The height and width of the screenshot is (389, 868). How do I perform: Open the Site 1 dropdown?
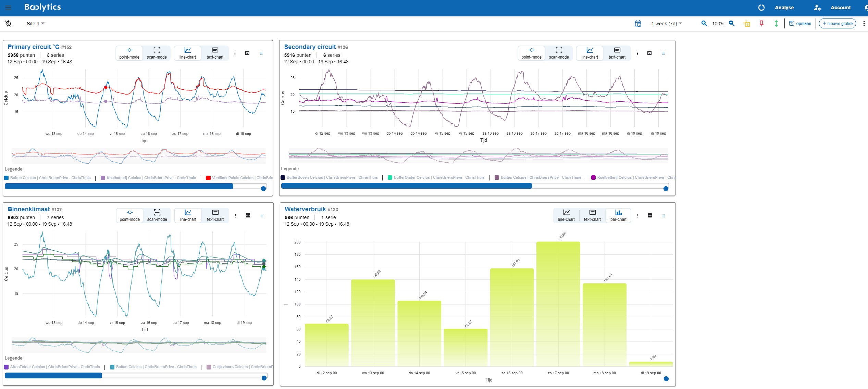coord(36,24)
